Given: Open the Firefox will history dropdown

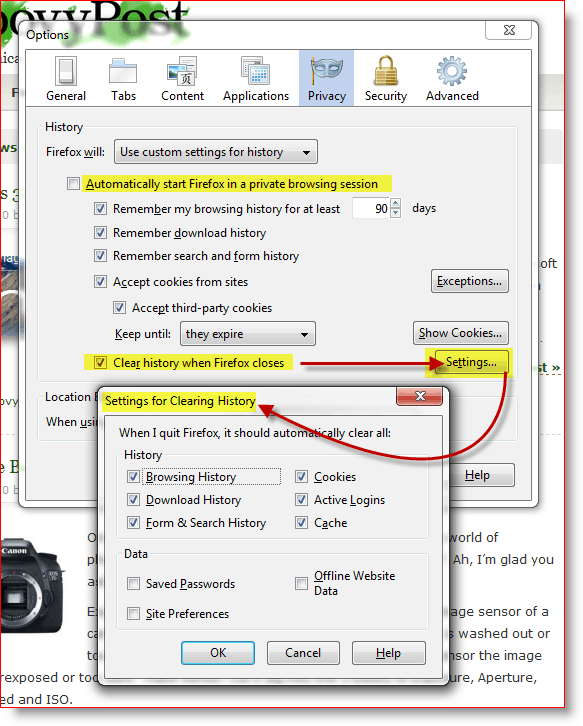Looking at the screenshot, I should coord(216,152).
